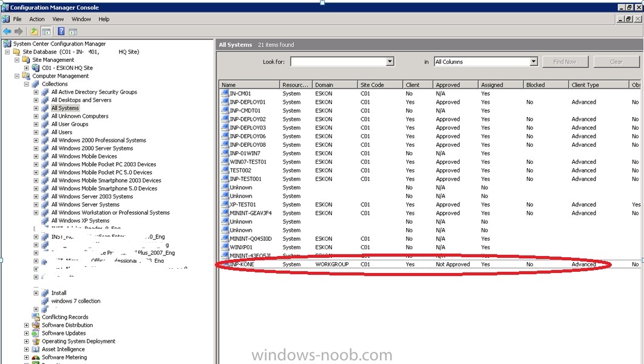Viewport: 644px width, 364px height.
Task: Click the Clear button
Action: click(x=616, y=61)
